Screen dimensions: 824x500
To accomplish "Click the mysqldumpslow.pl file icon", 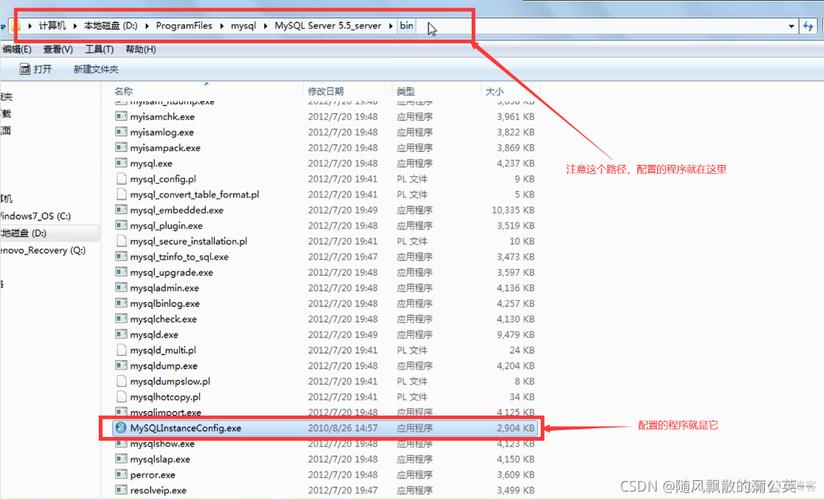I will coord(121,381).
